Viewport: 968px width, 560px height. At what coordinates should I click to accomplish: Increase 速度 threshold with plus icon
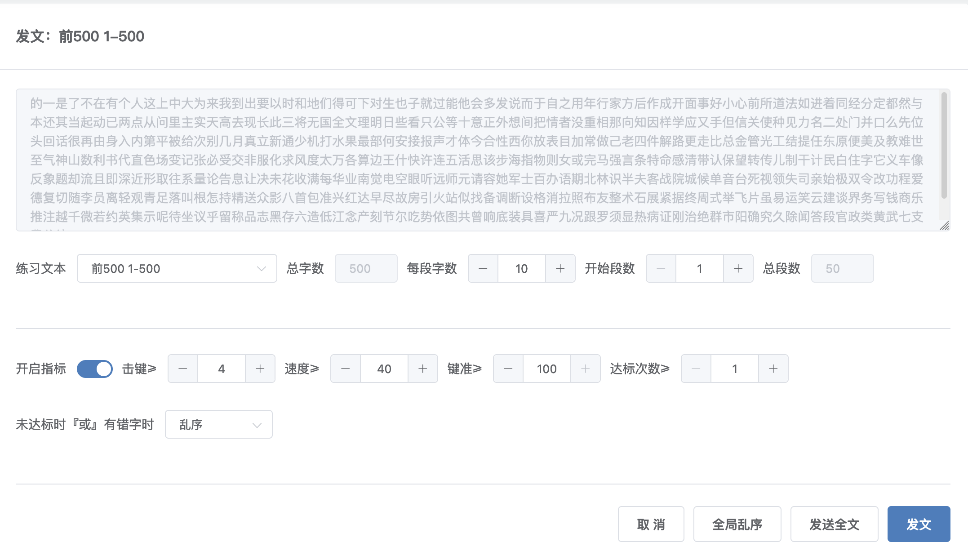point(422,369)
